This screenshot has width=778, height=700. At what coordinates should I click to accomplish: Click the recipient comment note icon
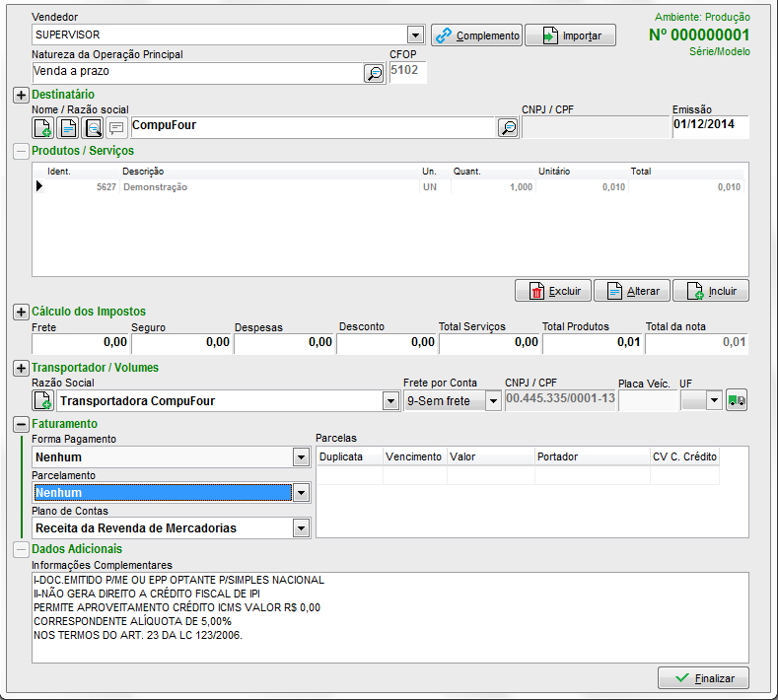[116, 127]
